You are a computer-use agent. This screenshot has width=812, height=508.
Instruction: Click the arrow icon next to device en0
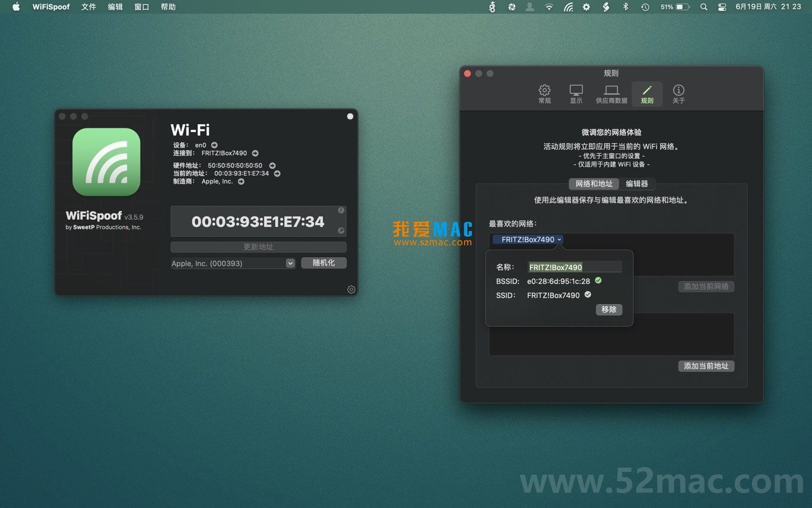(214, 145)
